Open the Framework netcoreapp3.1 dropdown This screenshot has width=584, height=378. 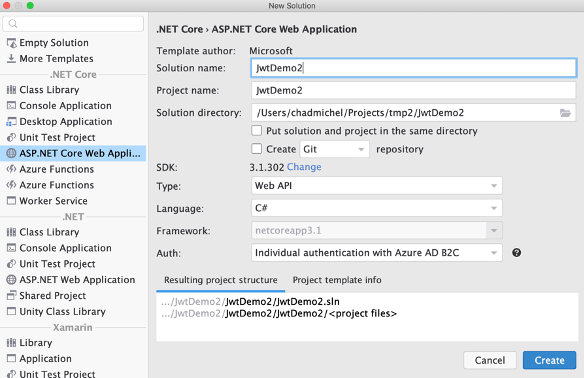tap(377, 231)
